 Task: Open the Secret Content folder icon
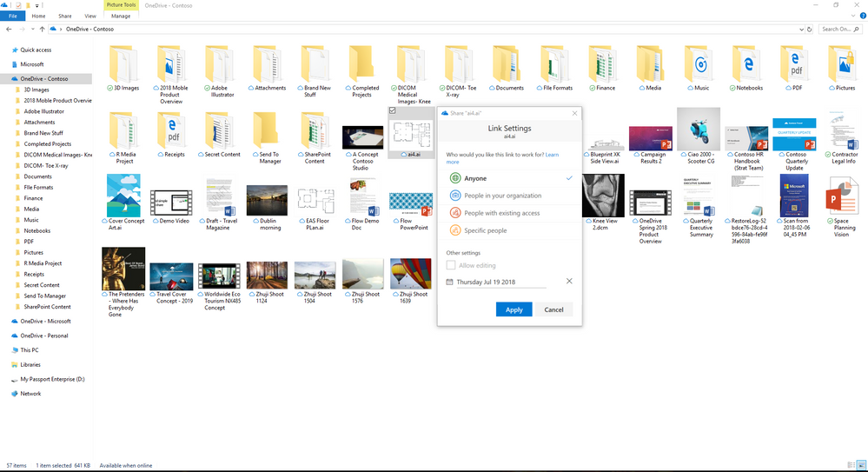[219, 130]
